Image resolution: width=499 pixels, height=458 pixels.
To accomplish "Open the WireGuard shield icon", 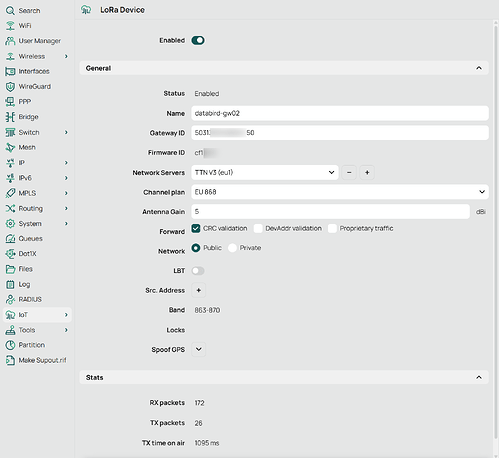I will [10, 87].
